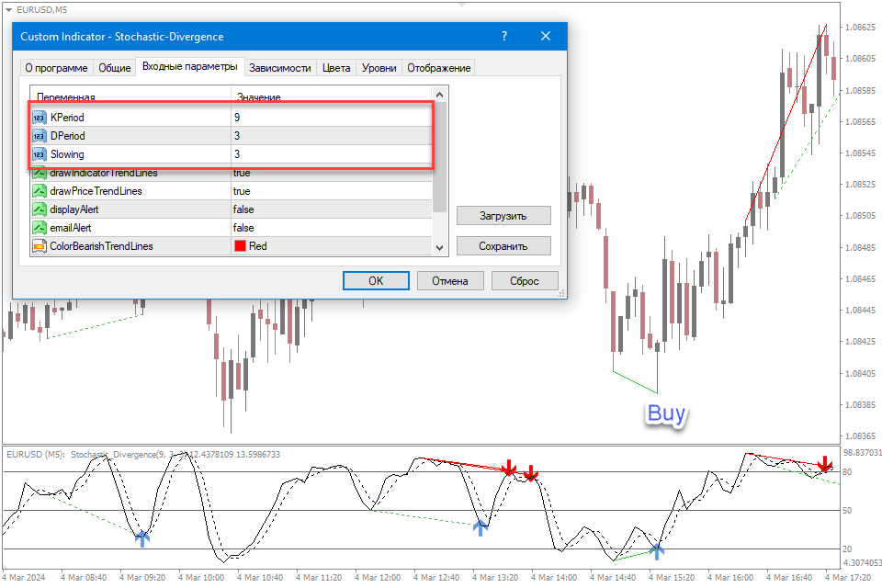This screenshot has height=588, width=882.
Task: Click the ColorBearishTrendLines color parameter icon
Action: (x=40, y=246)
